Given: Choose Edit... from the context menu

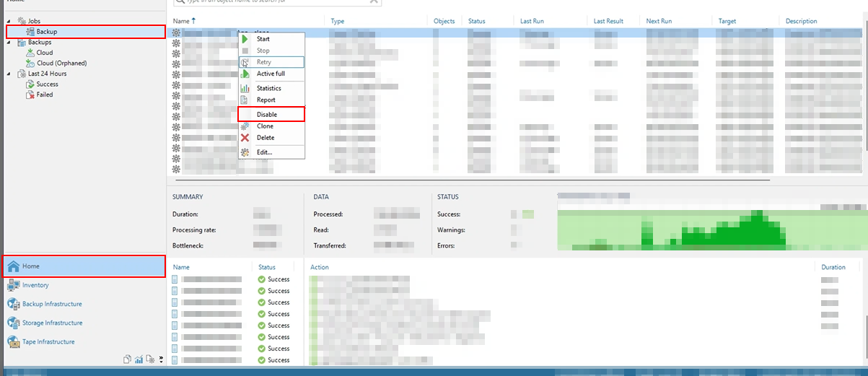Looking at the screenshot, I should [x=271, y=152].
